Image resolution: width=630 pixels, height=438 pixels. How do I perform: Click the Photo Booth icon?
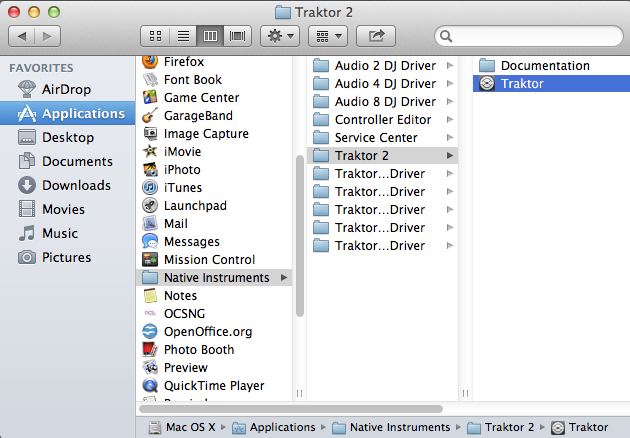[x=150, y=349]
